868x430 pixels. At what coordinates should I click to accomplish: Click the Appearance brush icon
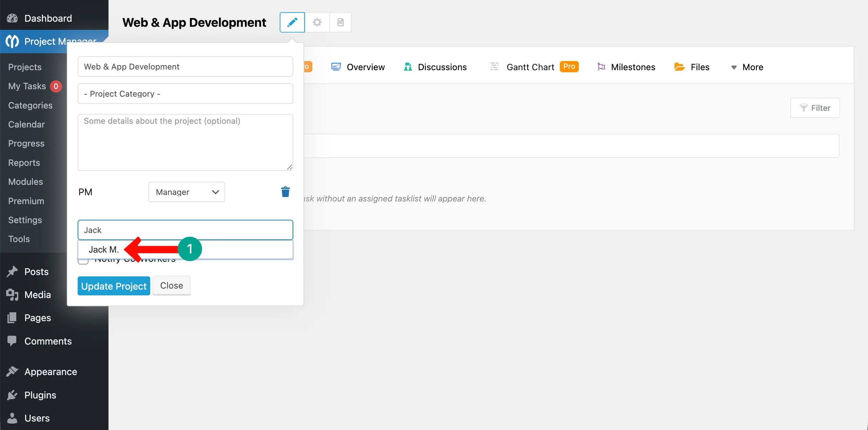pos(12,372)
